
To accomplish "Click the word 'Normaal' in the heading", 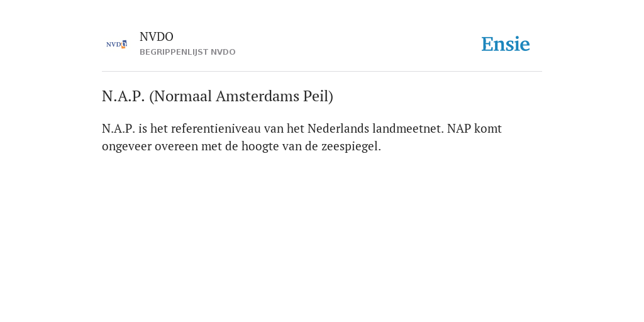I will pyautogui.click(x=180, y=96).
